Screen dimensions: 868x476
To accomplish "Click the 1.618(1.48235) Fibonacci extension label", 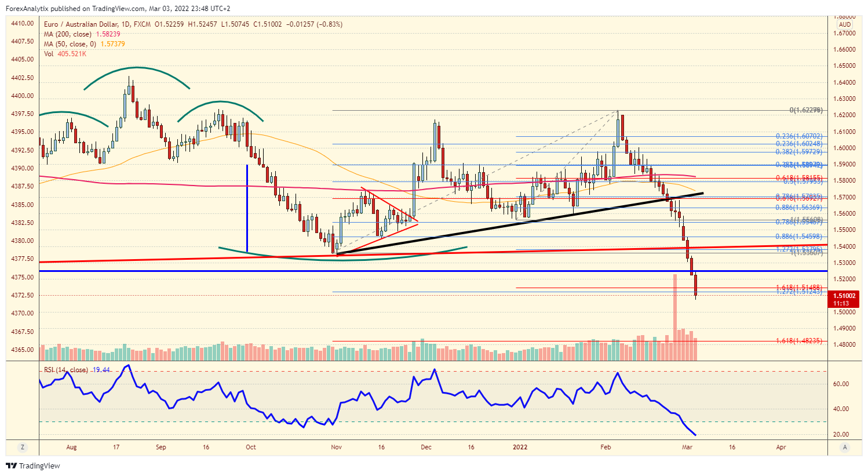I will (798, 341).
